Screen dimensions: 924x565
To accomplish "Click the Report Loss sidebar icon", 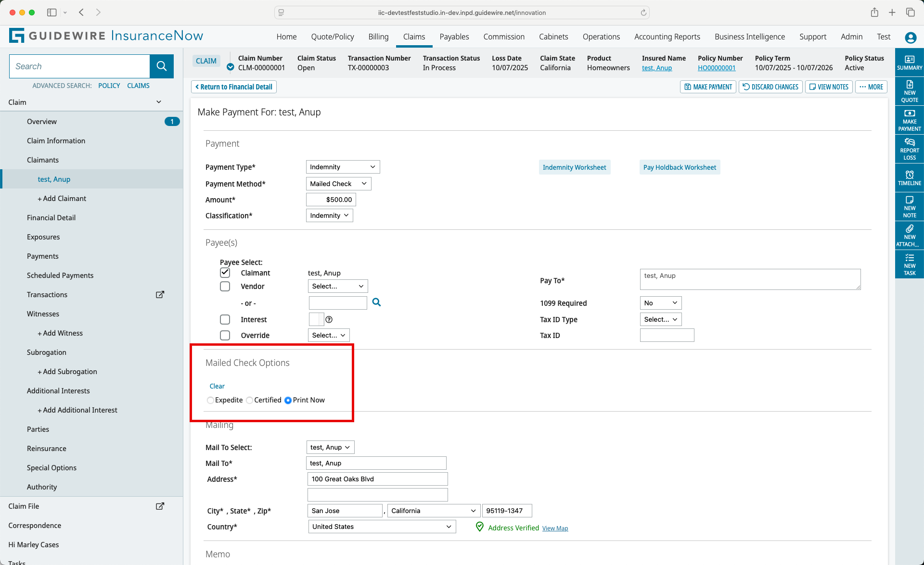I will [x=909, y=149].
